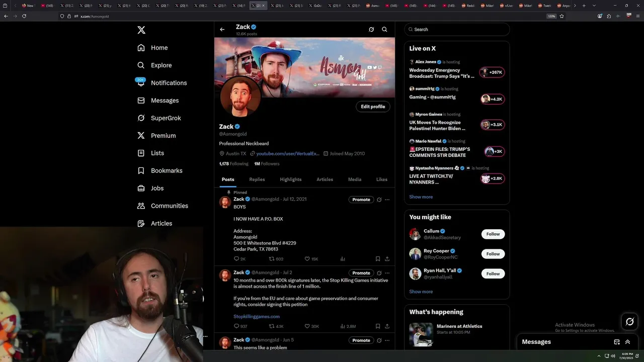The image size is (644, 362).
Task: Reply to the Stop Killing Games post
Action: (240, 326)
